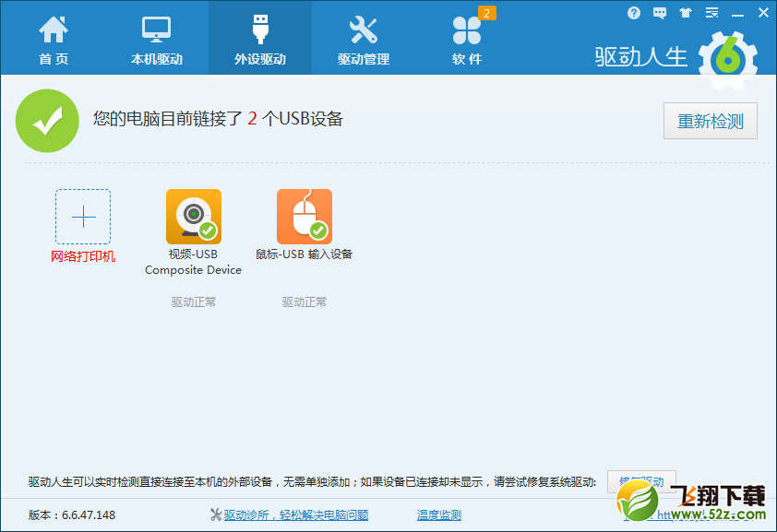Select the mouse USB input device icon
The width and height of the screenshot is (777, 532).
point(305,217)
